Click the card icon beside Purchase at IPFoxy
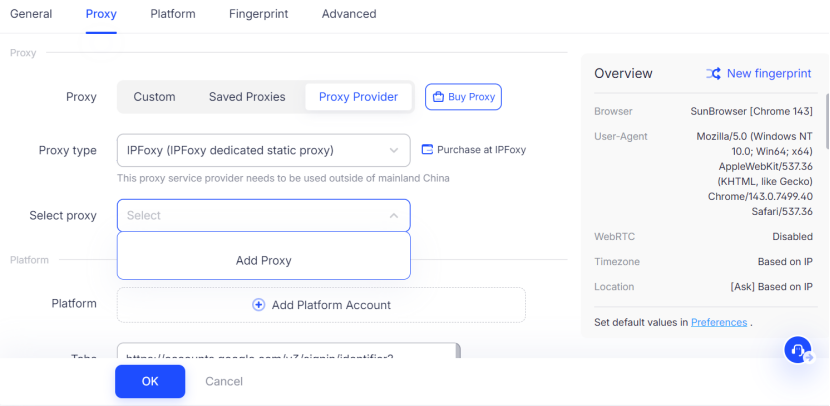Image resolution: width=830 pixels, height=406 pixels. 427,150
